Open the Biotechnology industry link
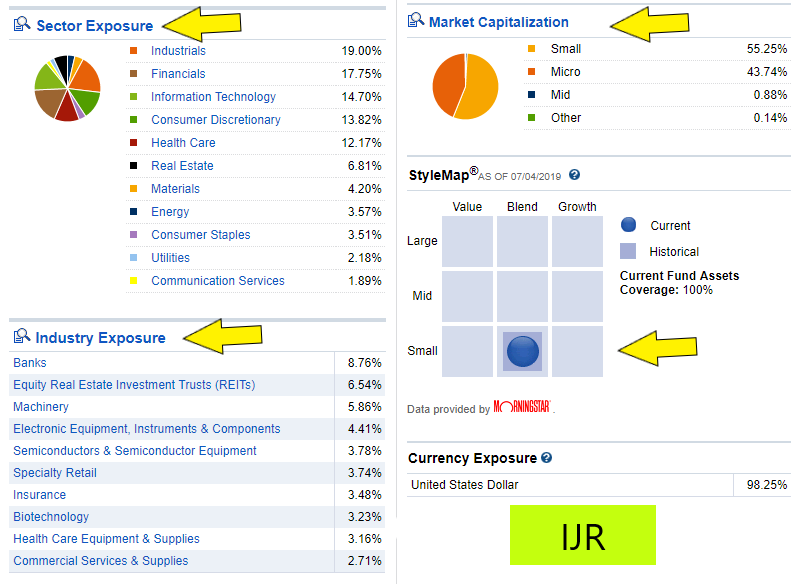Screen dimensions: 799x584 coord(51,517)
